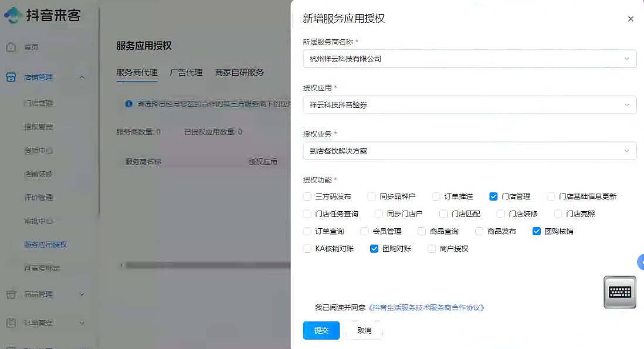Check the 会员管理 checkbox

[x=364, y=231]
